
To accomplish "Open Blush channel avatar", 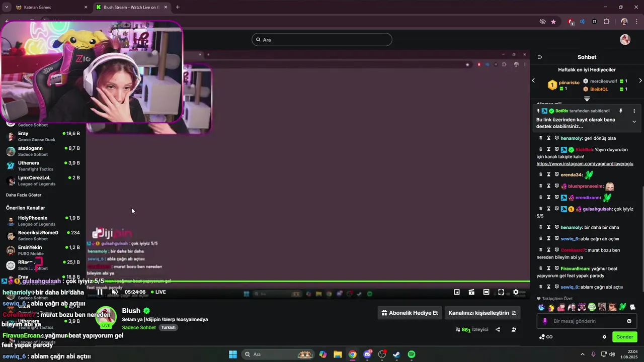I will click(x=106, y=317).
